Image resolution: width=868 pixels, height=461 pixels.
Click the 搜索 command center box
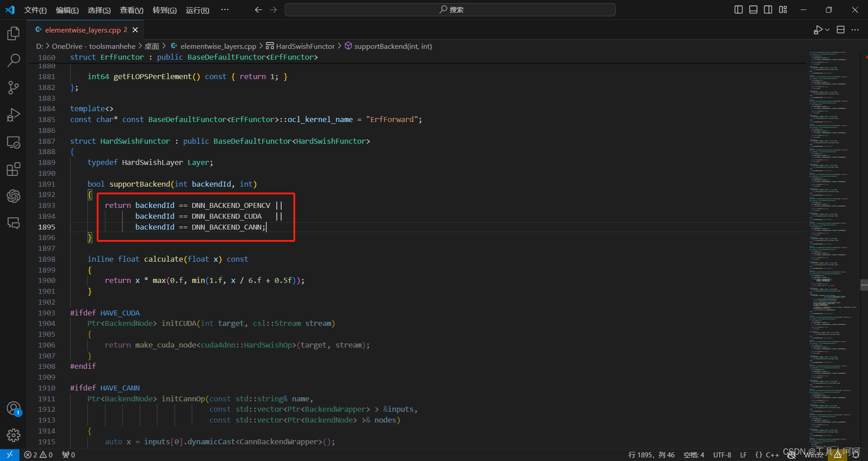coord(450,9)
